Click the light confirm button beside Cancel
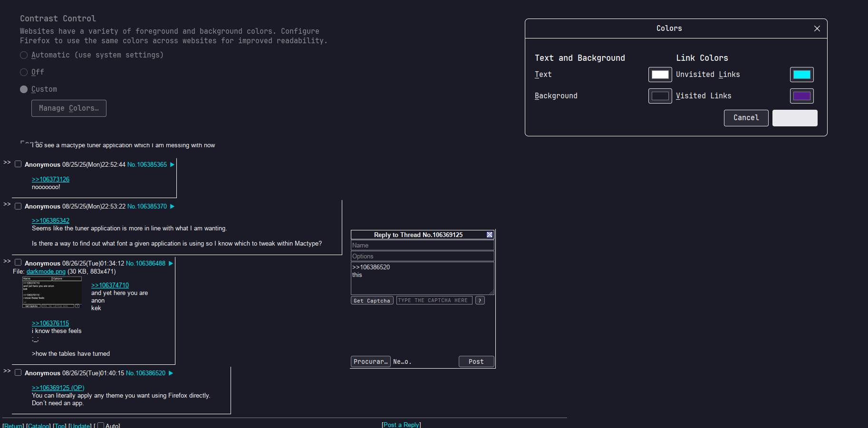The width and height of the screenshot is (868, 428). (795, 118)
